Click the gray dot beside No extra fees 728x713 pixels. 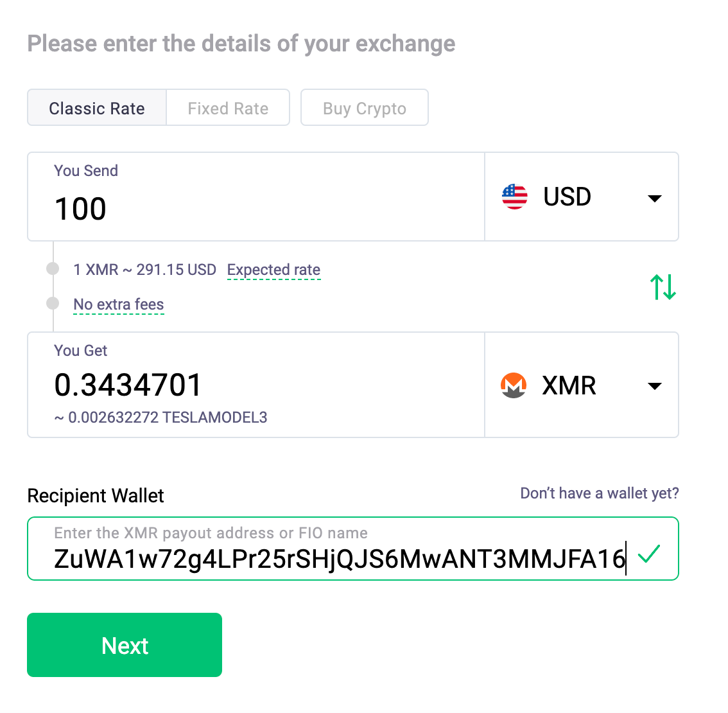[x=53, y=303]
